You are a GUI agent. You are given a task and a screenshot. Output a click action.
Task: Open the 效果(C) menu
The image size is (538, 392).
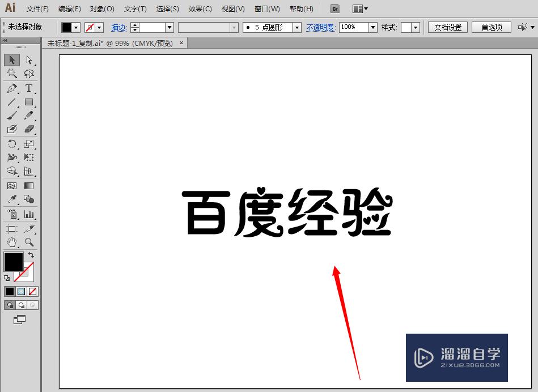[x=200, y=9]
